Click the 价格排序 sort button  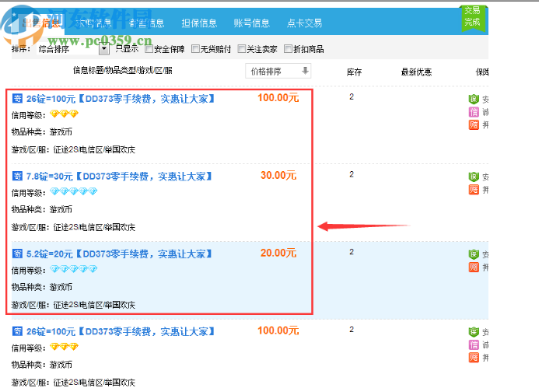pyautogui.click(x=278, y=71)
